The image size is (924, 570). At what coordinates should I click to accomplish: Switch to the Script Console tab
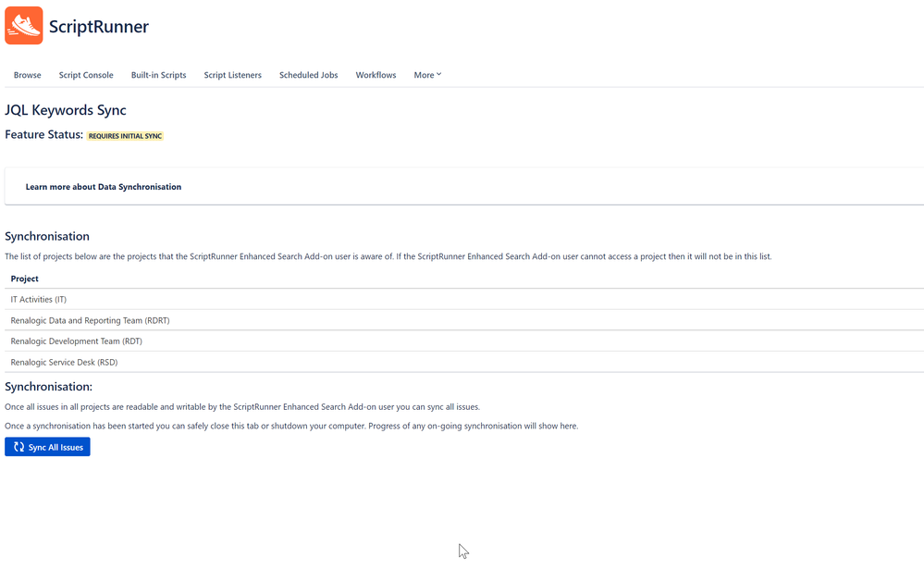[x=86, y=75]
